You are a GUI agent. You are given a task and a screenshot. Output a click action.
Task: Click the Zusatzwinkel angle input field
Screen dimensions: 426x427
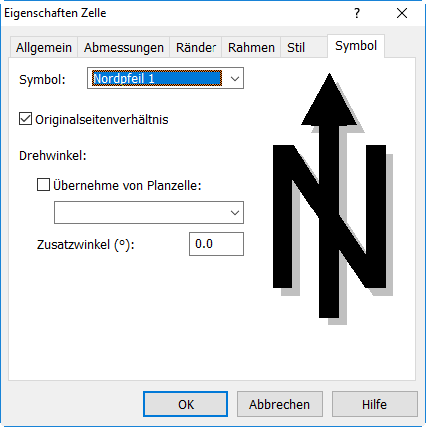216,244
